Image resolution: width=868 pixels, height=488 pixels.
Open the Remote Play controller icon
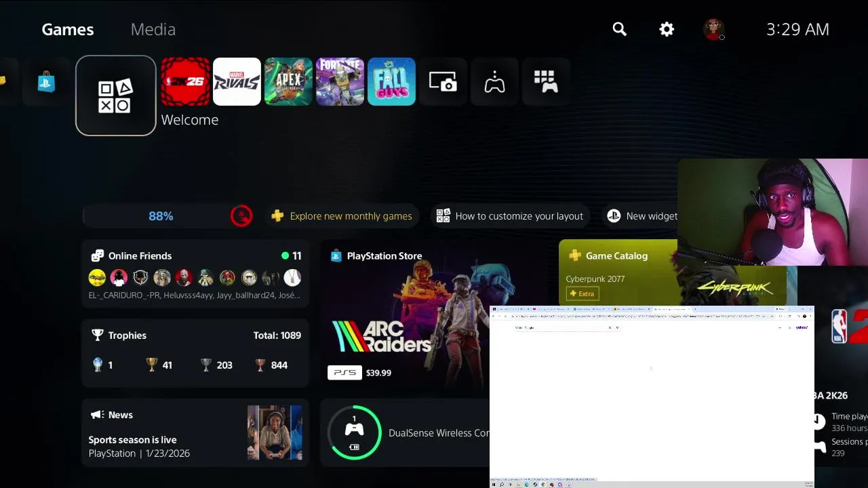point(494,82)
